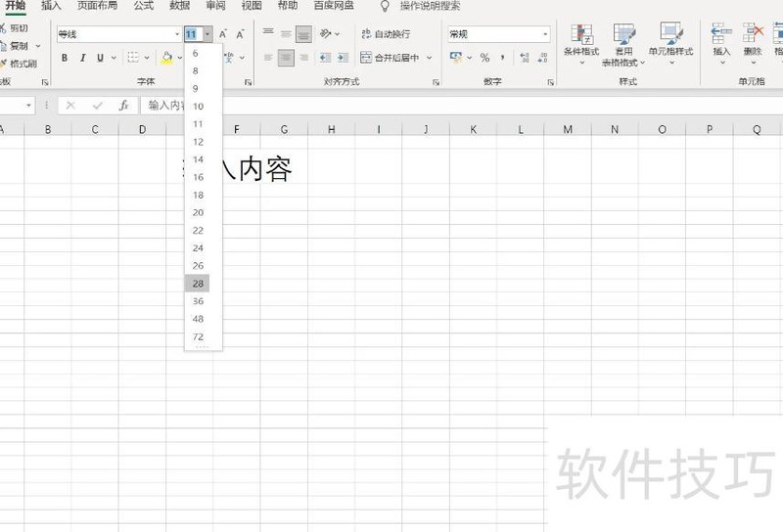The width and height of the screenshot is (783, 532).
Task: Select column H header
Action: [x=331, y=129]
